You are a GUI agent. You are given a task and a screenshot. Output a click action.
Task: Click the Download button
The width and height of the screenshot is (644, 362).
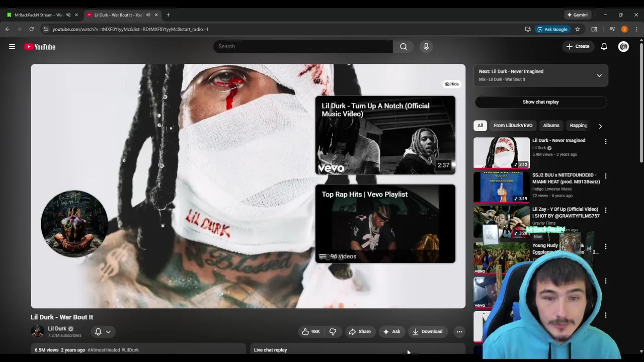(x=428, y=332)
